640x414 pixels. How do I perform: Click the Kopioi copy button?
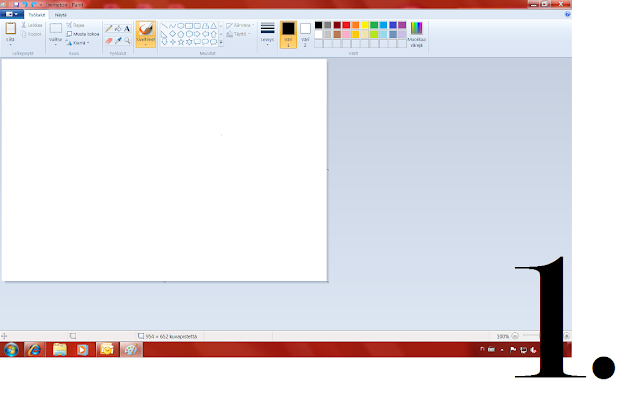click(32, 34)
